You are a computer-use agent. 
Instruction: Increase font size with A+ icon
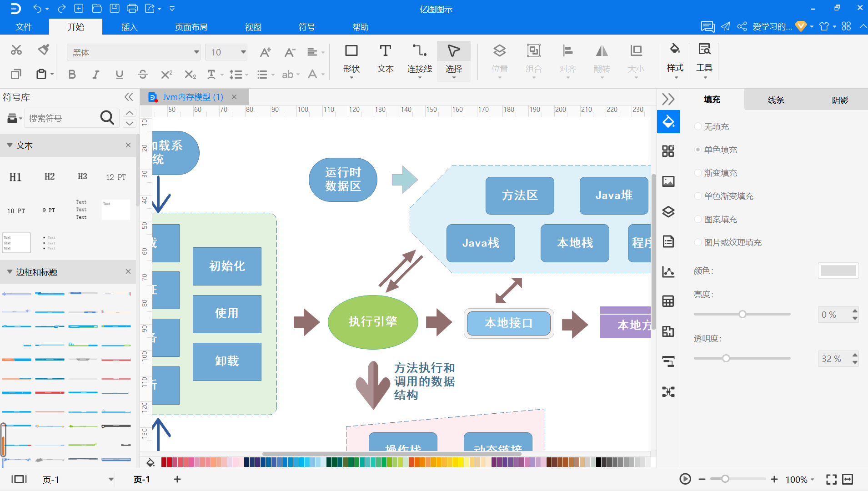tap(265, 52)
